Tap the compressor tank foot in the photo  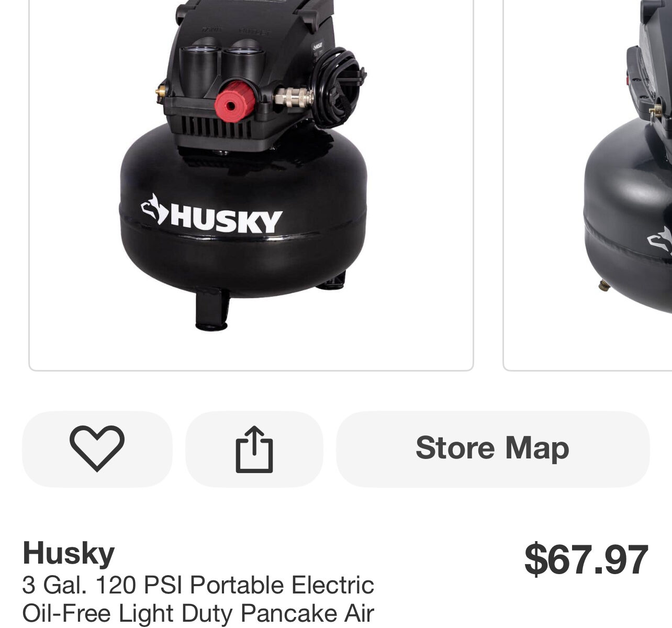pyautogui.click(x=212, y=310)
